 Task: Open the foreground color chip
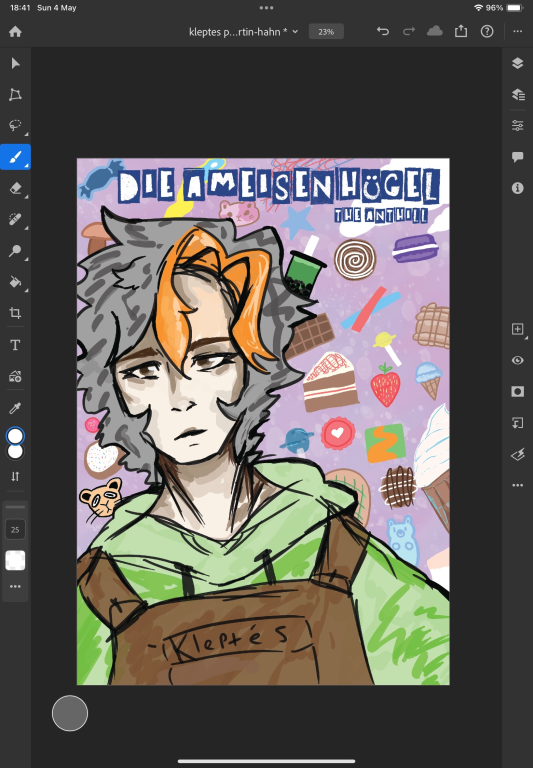15,435
